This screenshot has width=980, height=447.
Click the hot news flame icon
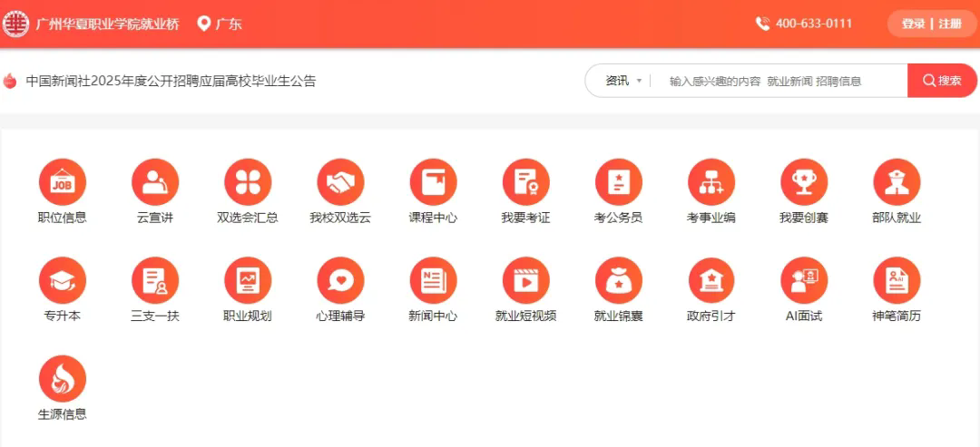[9, 82]
